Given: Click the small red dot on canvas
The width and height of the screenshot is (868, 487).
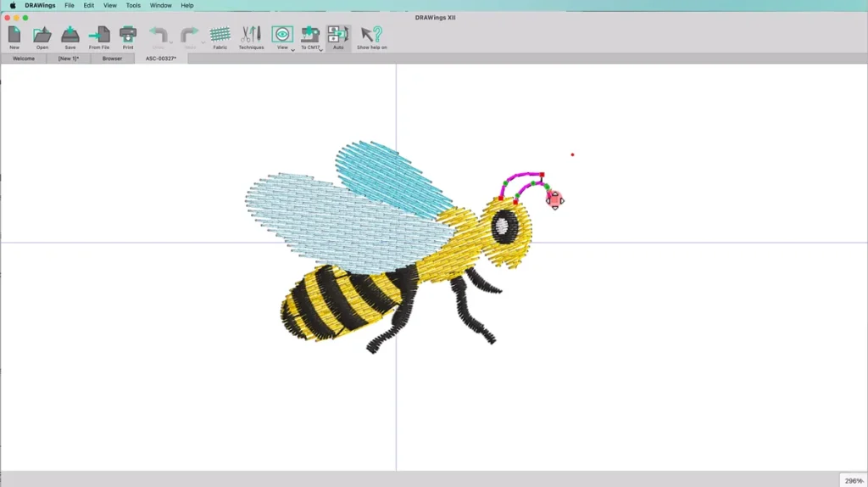Looking at the screenshot, I should (572, 154).
